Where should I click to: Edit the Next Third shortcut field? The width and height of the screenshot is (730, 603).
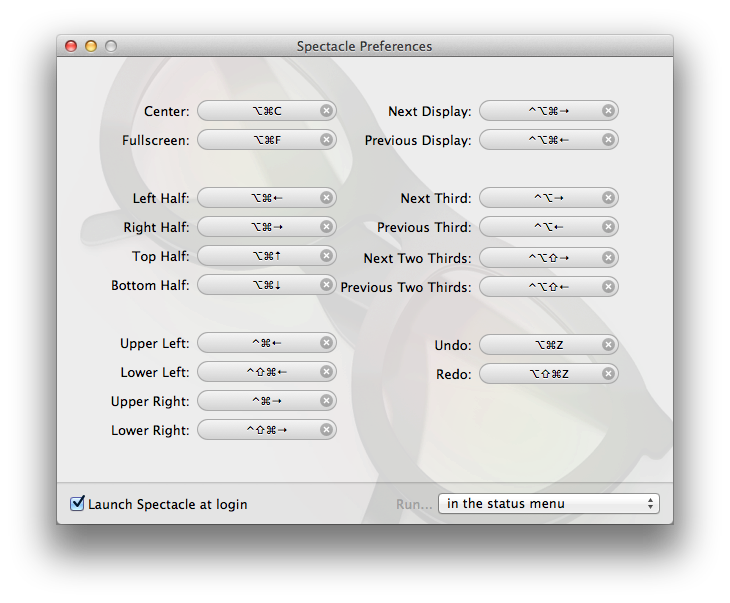[549, 198]
